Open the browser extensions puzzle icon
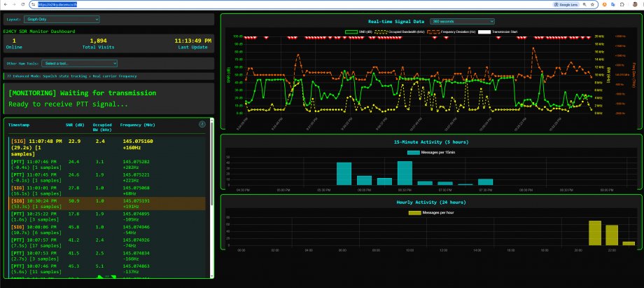The width and height of the screenshot is (644, 288). [x=622, y=4]
